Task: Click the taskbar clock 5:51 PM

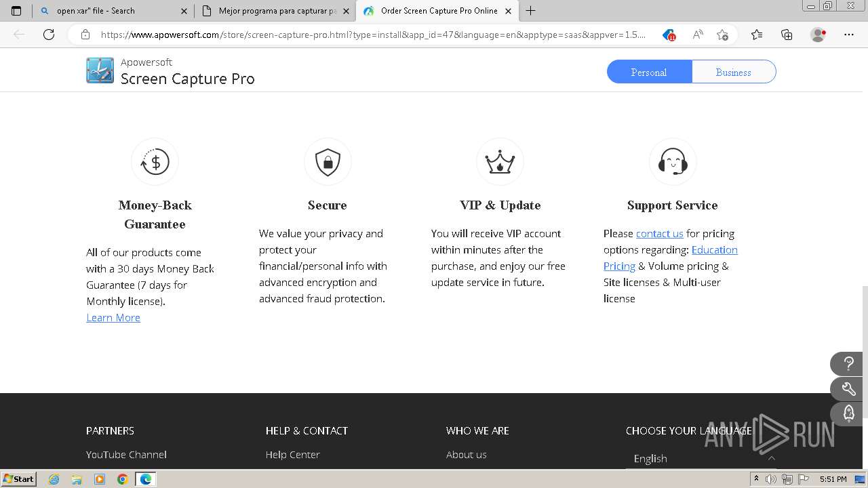Action: 833,479
